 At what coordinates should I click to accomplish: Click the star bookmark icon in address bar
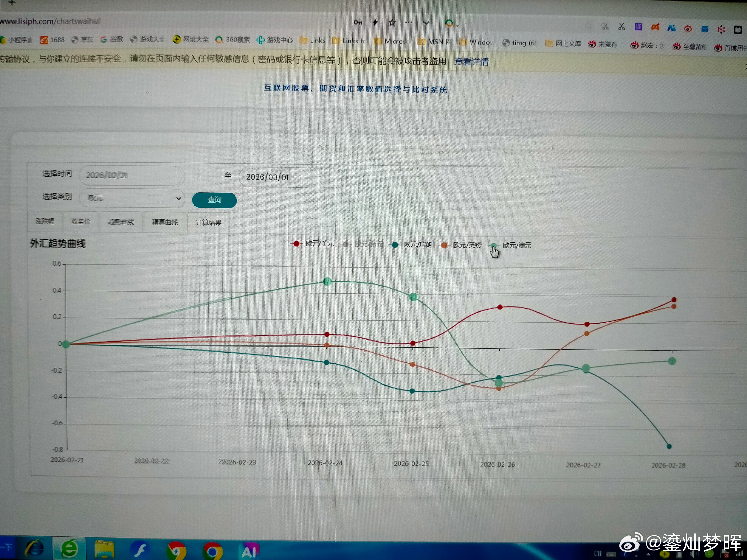coord(392,23)
